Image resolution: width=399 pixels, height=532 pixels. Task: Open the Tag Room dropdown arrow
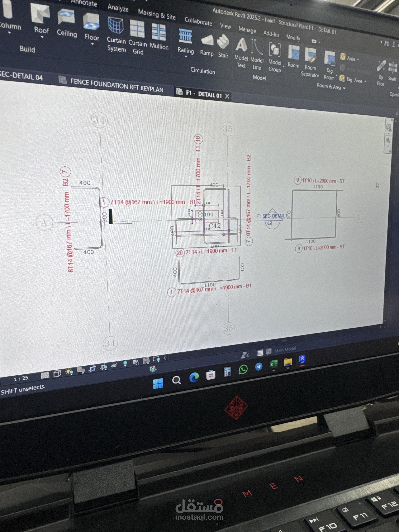(336, 75)
